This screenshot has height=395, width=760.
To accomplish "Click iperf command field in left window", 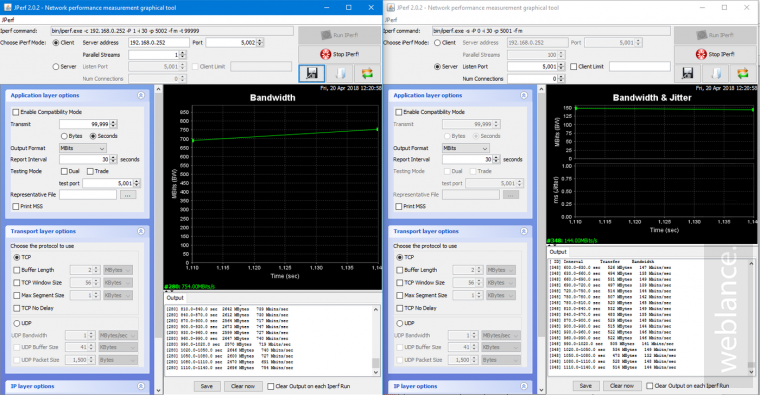I will pos(172,31).
